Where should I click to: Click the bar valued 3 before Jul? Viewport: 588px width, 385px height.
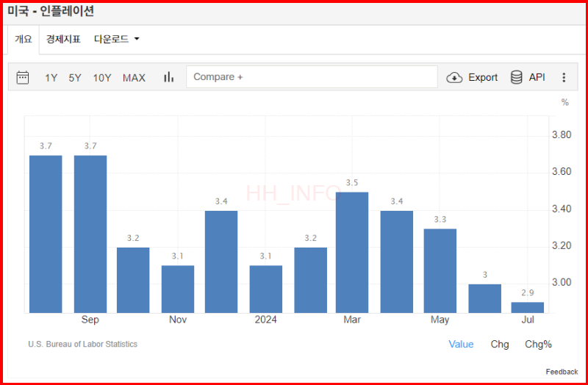tap(484, 298)
